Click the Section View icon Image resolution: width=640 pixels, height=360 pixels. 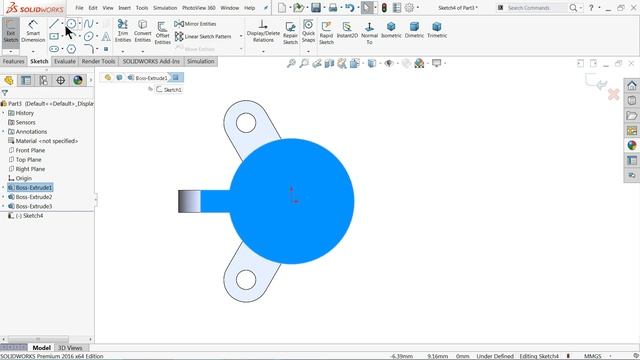(x=329, y=63)
